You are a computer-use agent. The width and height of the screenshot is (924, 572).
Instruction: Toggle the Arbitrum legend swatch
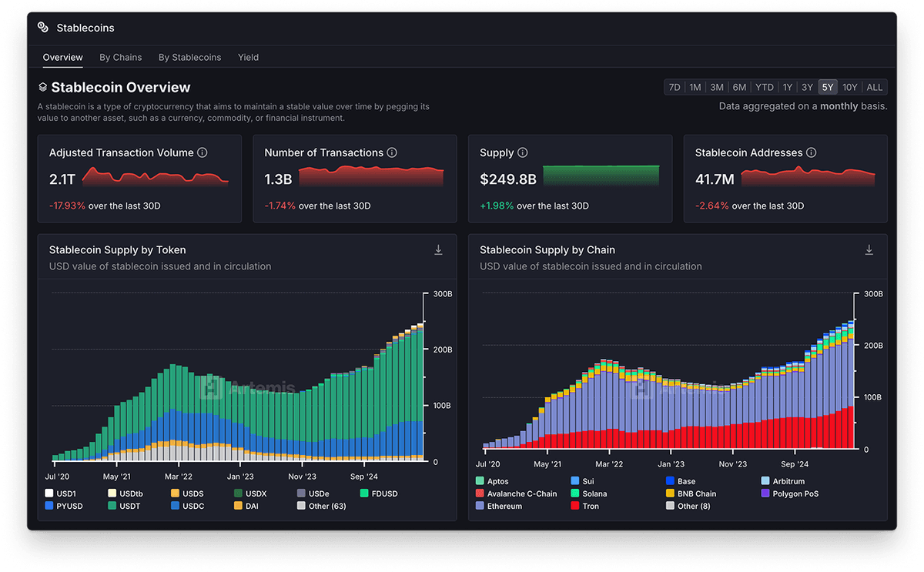point(765,481)
